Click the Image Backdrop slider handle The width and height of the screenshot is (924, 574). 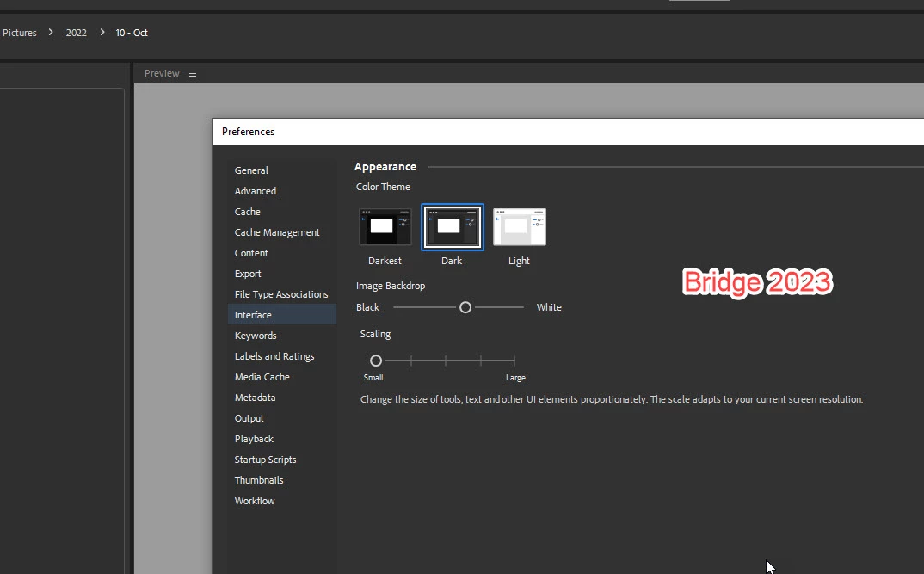(465, 307)
